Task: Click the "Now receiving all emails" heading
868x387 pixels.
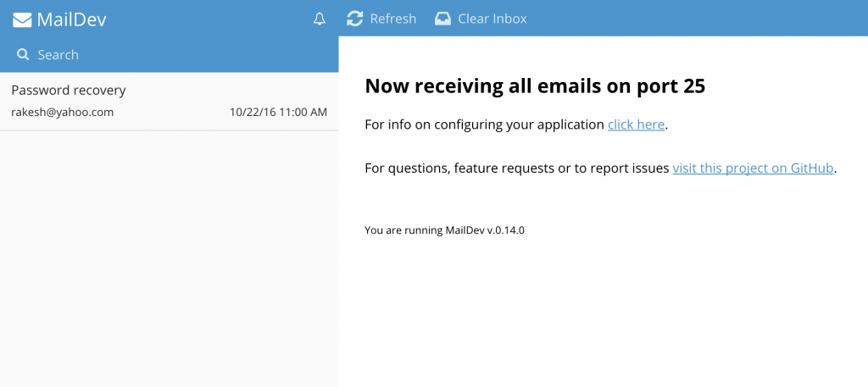Action: (534, 86)
